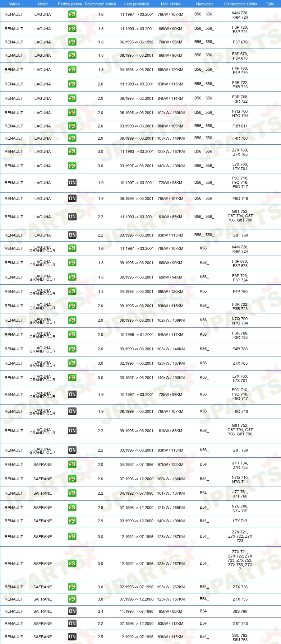The width and height of the screenshot is (281, 644).
Task: Click diesel ON icon in Laguna B56_ 61kW row
Action: pyautogui.click(x=72, y=217)
